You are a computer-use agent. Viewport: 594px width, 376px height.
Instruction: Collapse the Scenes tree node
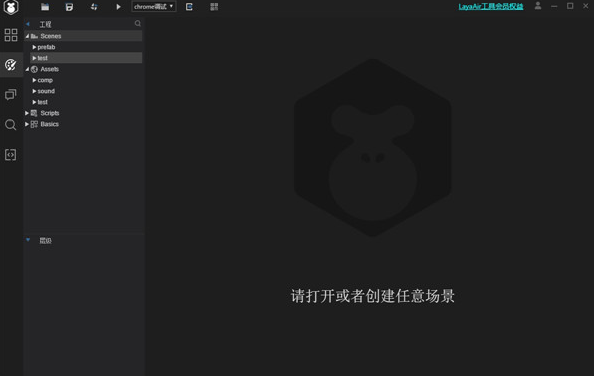click(x=27, y=36)
